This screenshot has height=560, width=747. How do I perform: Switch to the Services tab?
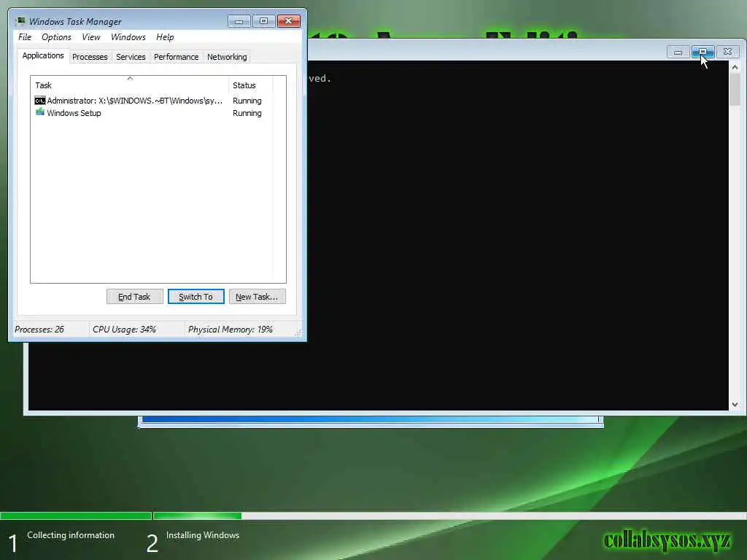[x=131, y=57]
